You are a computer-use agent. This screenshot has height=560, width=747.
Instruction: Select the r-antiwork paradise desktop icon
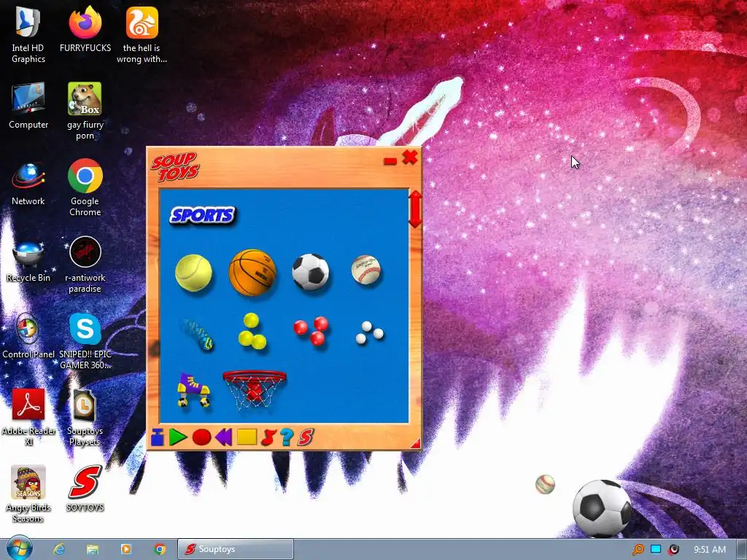coord(85,265)
